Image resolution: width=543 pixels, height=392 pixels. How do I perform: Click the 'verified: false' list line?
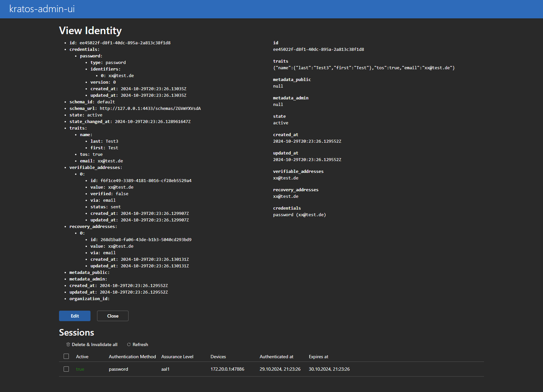tap(110, 194)
